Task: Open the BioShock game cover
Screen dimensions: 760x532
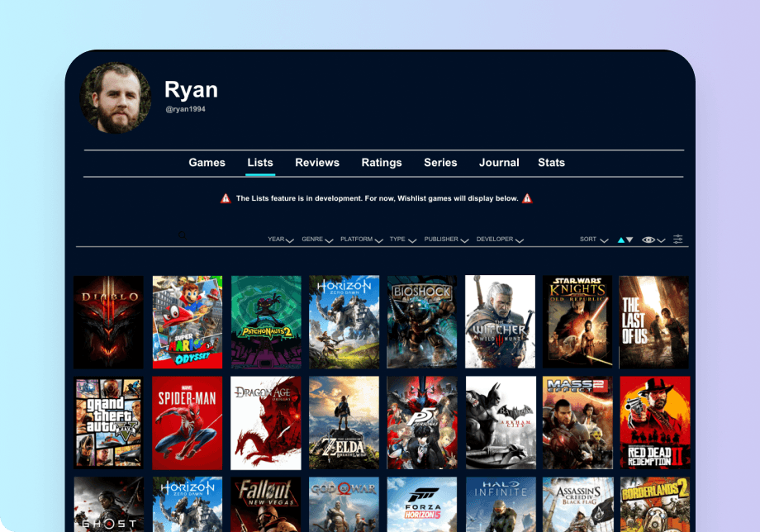Action: [x=421, y=322]
